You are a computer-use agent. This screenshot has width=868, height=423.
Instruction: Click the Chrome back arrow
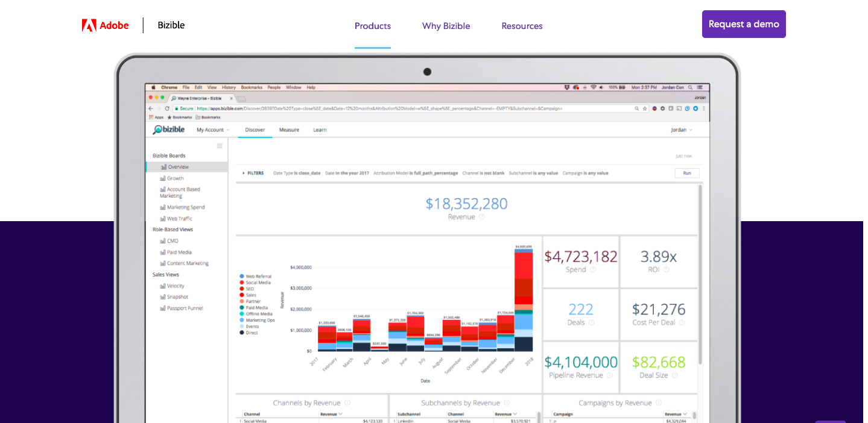tap(151, 108)
